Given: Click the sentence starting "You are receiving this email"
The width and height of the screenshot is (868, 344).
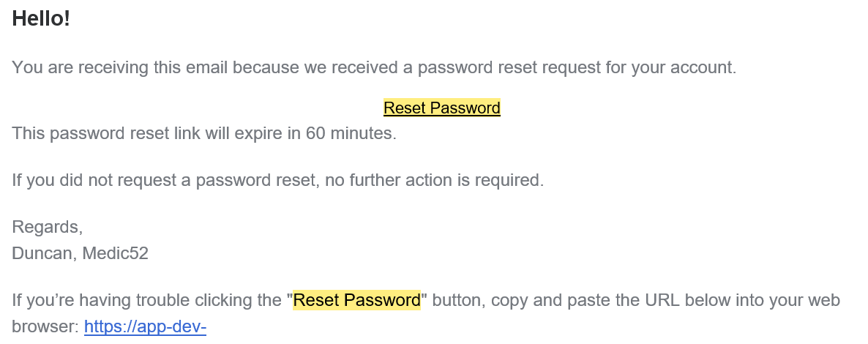Looking at the screenshot, I should [374, 67].
